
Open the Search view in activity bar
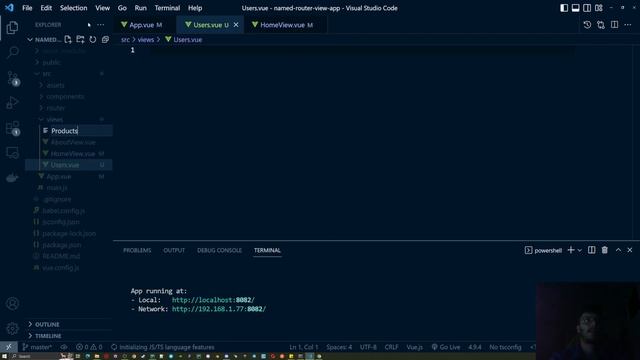click(x=13, y=52)
